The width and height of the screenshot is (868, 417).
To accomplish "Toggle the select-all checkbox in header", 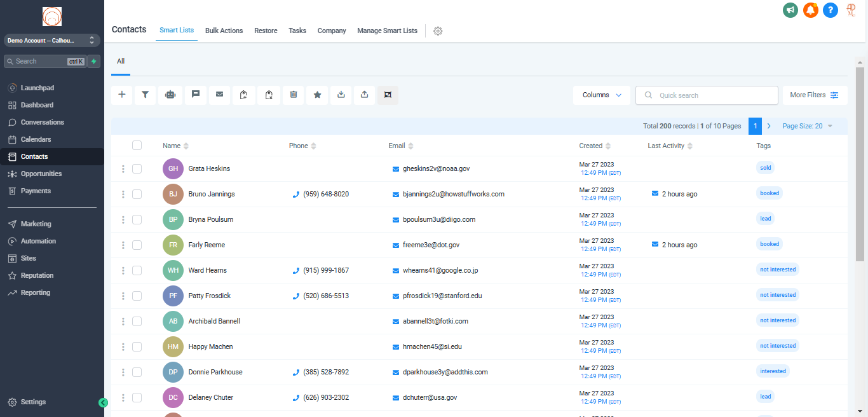I will [x=137, y=146].
